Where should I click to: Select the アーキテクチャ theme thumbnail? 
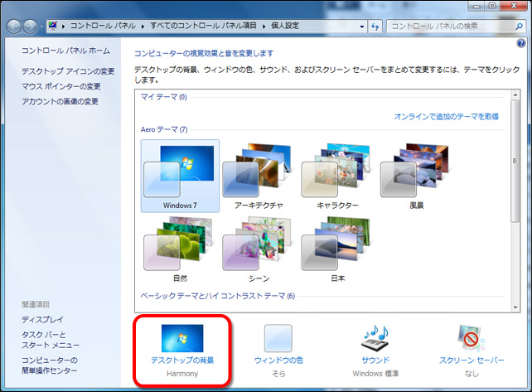pos(259,172)
